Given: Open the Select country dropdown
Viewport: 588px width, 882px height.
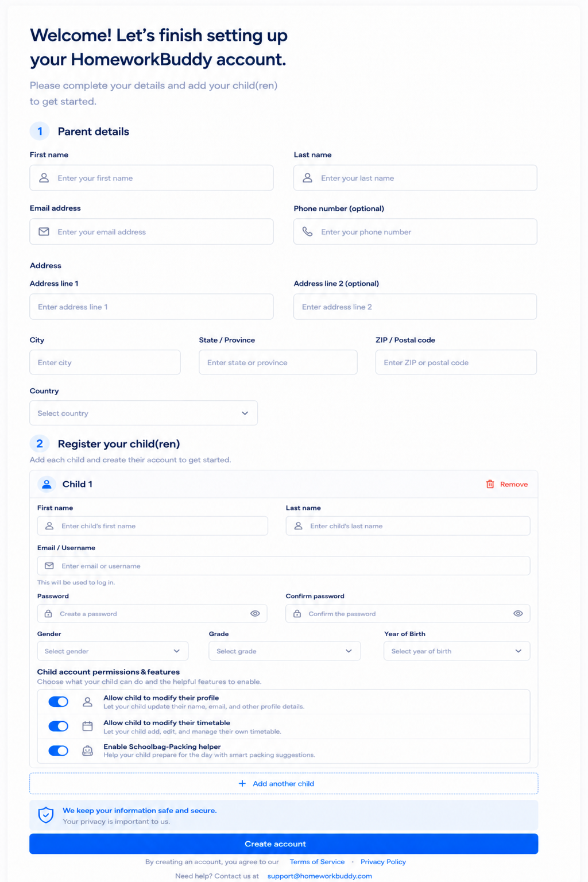Looking at the screenshot, I should coord(144,413).
